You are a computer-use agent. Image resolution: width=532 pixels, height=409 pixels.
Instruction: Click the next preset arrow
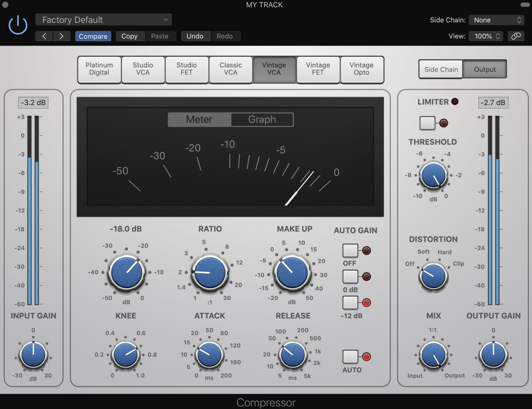(x=62, y=36)
